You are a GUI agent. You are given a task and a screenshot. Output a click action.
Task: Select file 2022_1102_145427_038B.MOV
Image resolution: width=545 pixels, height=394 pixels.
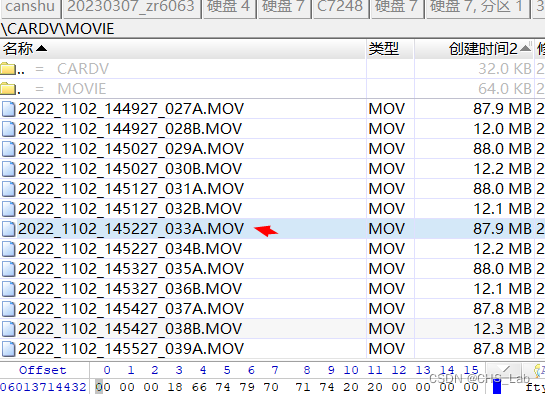[130, 329]
